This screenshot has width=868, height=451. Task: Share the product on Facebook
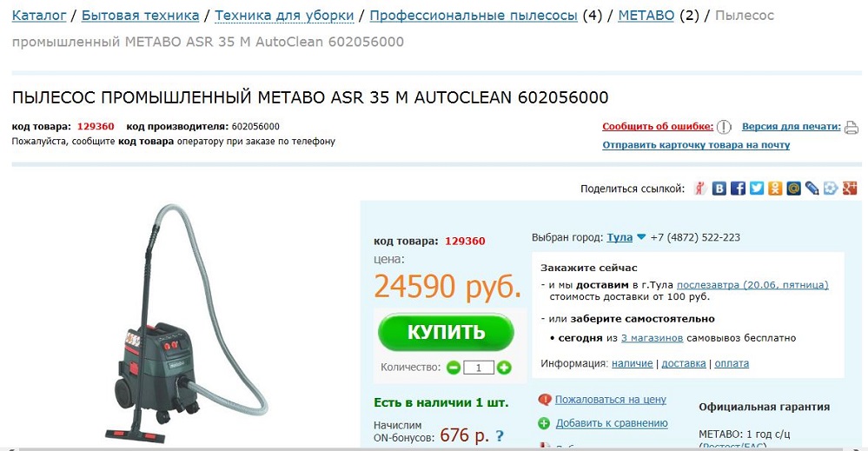pos(738,189)
